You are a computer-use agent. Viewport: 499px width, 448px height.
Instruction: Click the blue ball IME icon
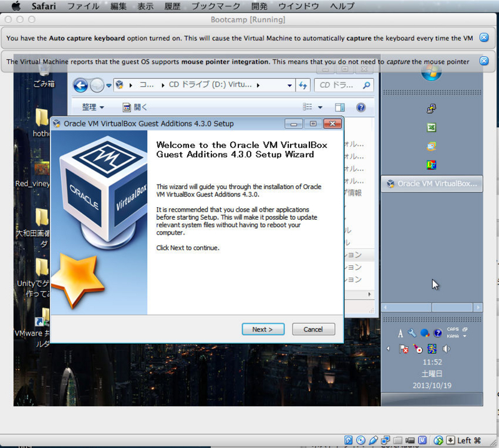click(x=425, y=333)
